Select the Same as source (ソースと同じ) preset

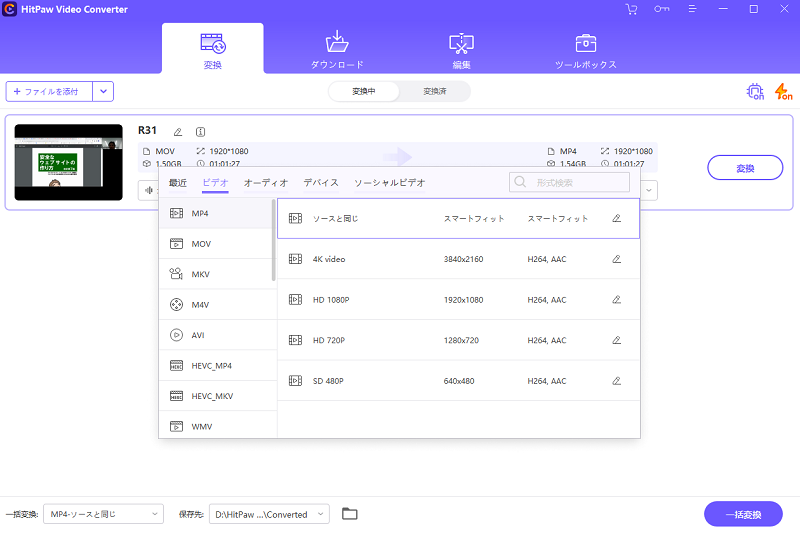[458, 218]
